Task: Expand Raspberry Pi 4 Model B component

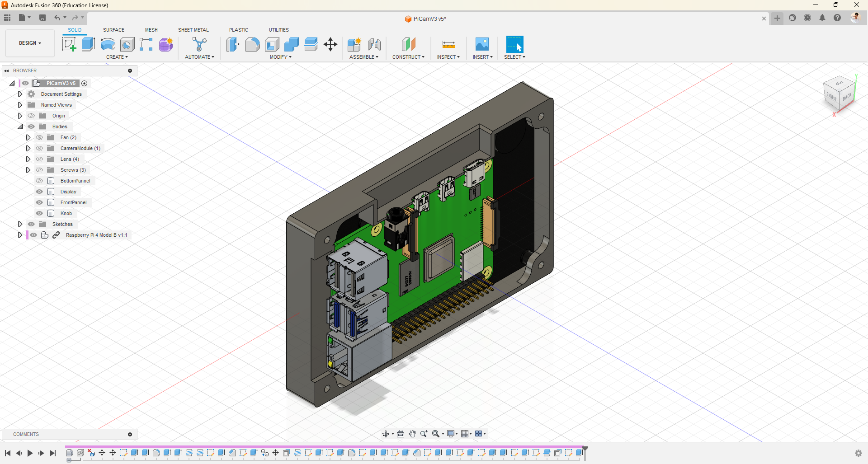Action: point(20,235)
